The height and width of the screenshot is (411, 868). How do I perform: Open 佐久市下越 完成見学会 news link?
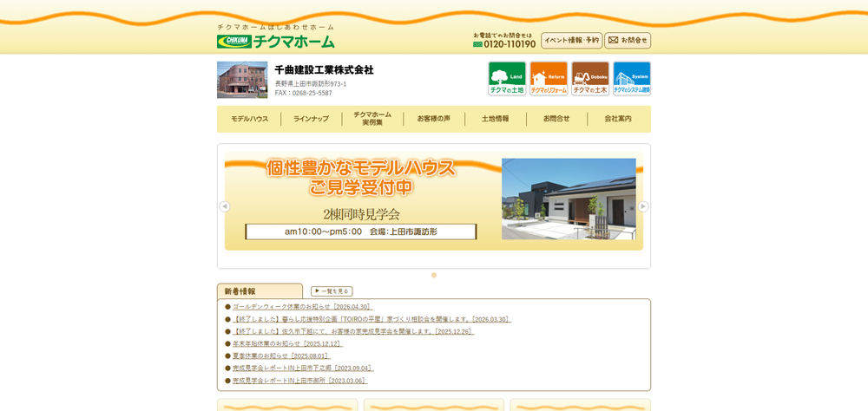[353, 331]
